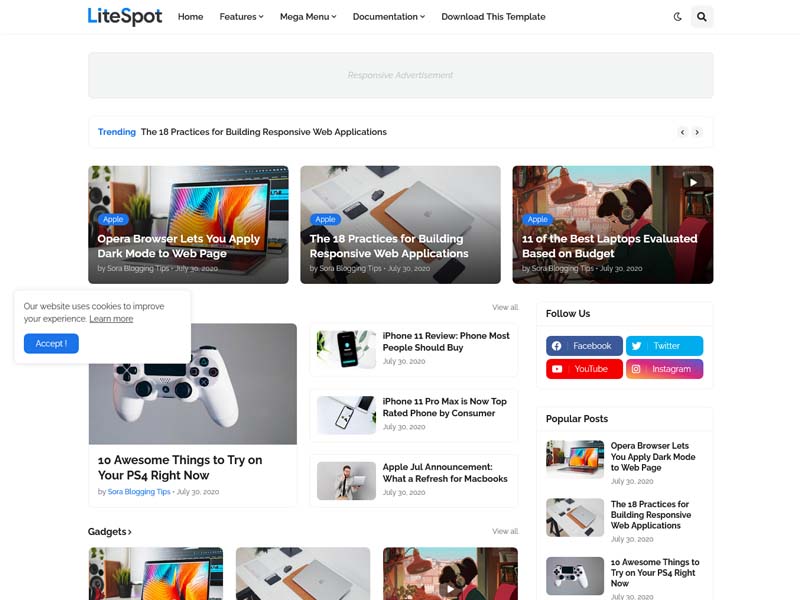Screen dimensions: 800x600
Task: Click the LiteSpot logo
Action: coord(125,16)
